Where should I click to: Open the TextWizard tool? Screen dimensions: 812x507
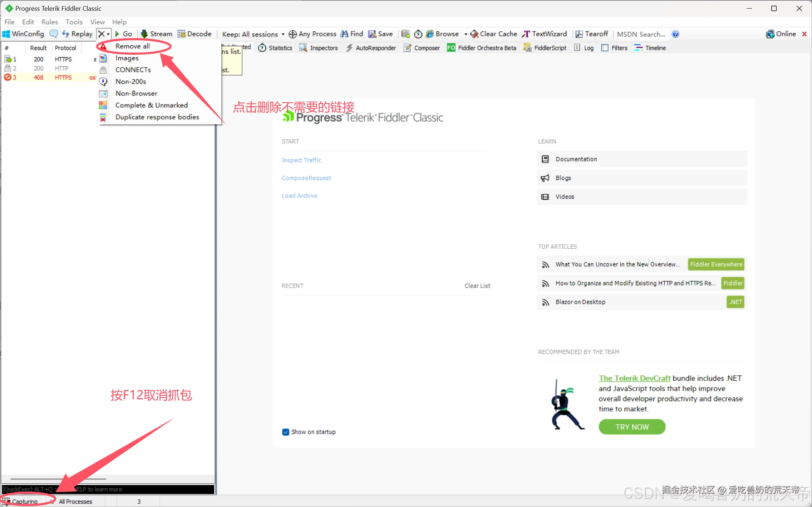(x=545, y=34)
